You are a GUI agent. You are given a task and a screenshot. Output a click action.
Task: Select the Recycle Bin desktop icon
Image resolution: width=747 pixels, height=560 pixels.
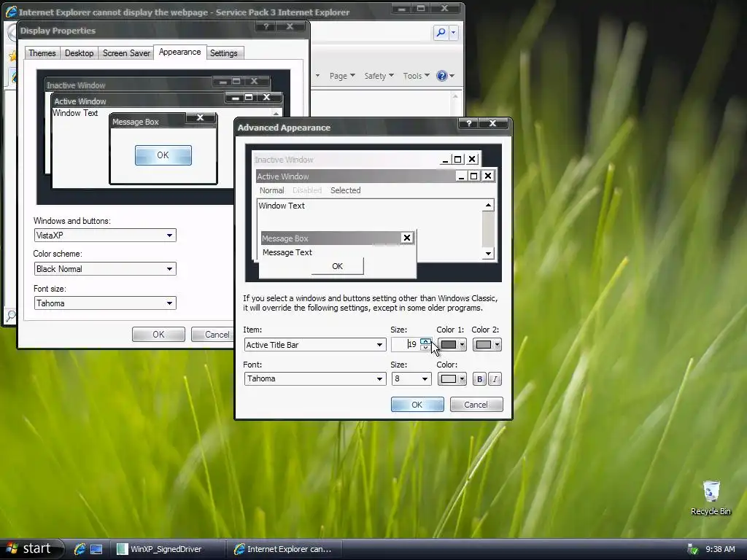711,497
